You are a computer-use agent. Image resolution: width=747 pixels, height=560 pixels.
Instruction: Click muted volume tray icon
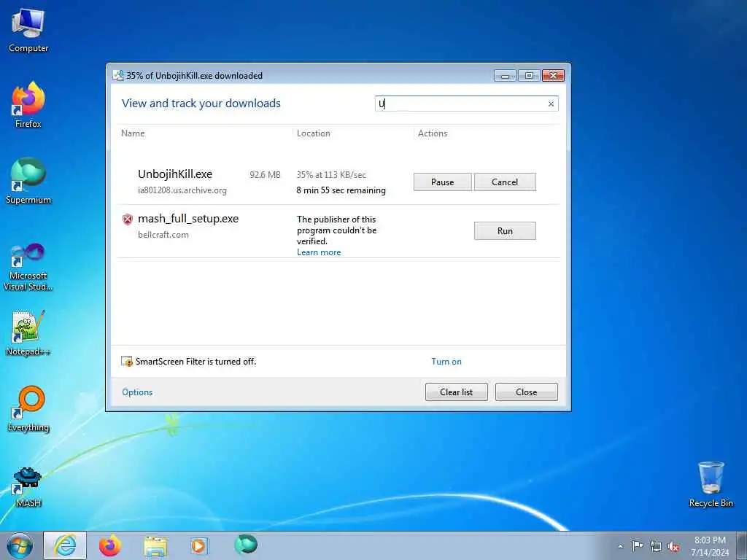coord(673,546)
